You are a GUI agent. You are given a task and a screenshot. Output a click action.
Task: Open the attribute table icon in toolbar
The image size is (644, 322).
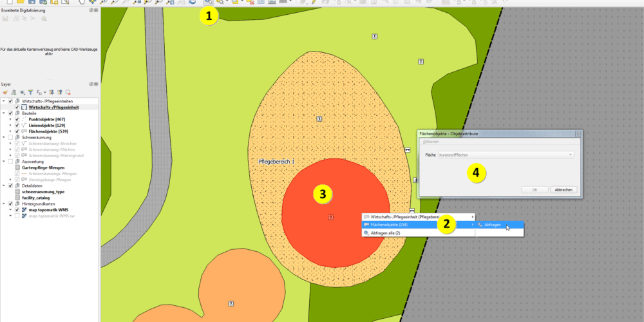click(x=261, y=2)
